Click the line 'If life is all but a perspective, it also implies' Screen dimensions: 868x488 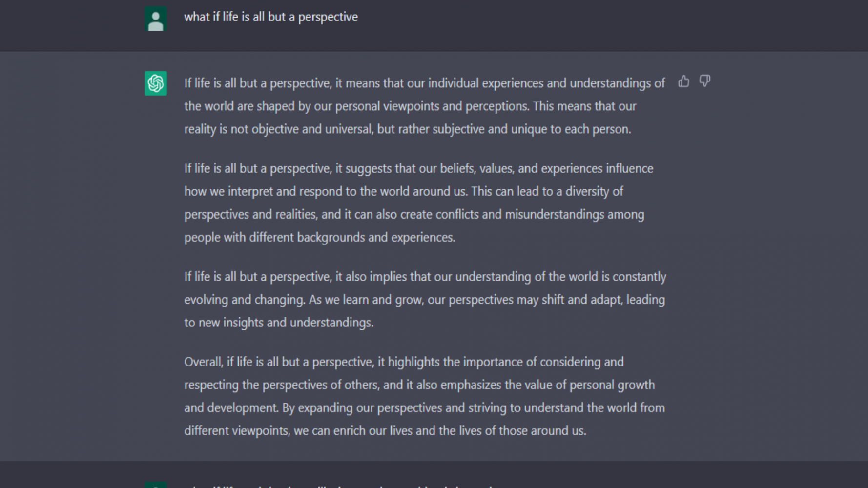click(x=425, y=277)
